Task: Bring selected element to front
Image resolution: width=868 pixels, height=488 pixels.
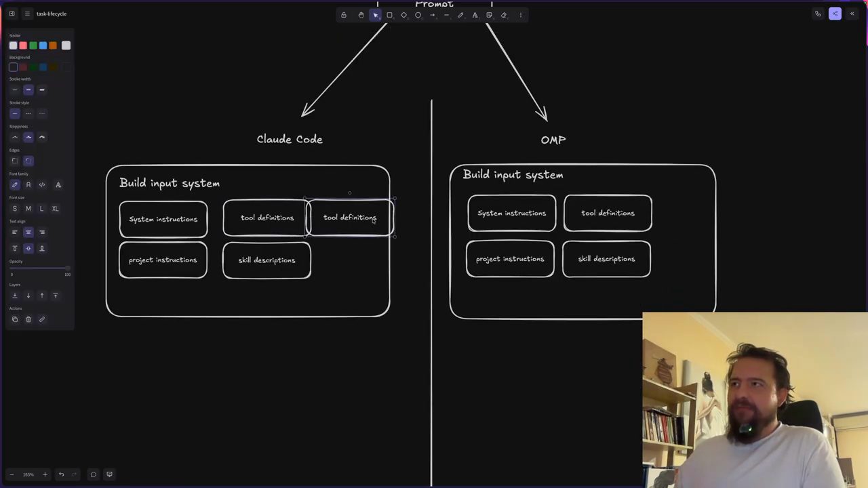Action: point(56,296)
